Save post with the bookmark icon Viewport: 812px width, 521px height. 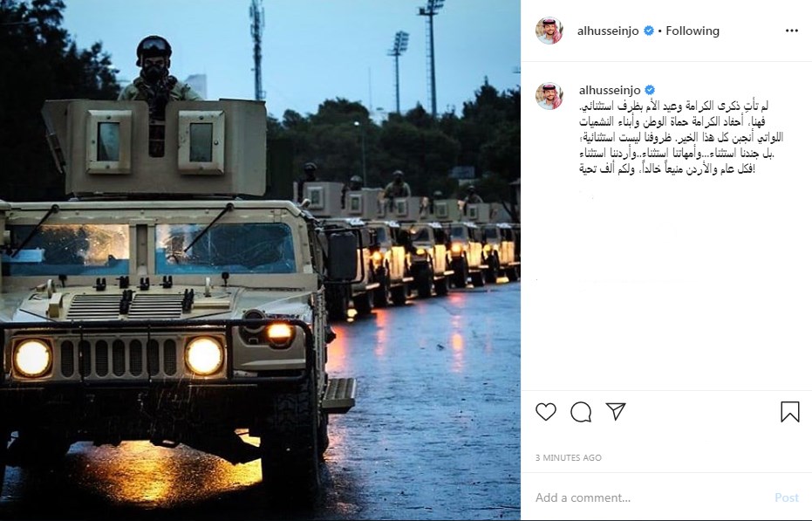(789, 412)
